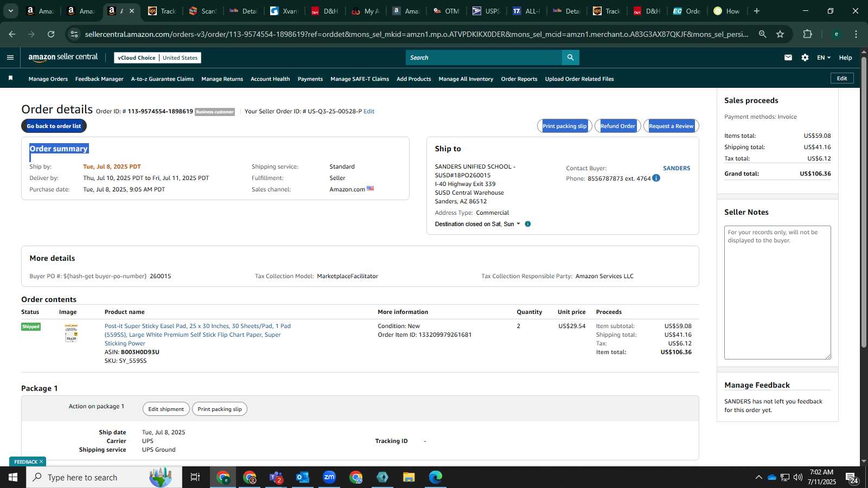Click the page vertical scrollbar
Viewport: 868px width, 488px height.
point(864,202)
